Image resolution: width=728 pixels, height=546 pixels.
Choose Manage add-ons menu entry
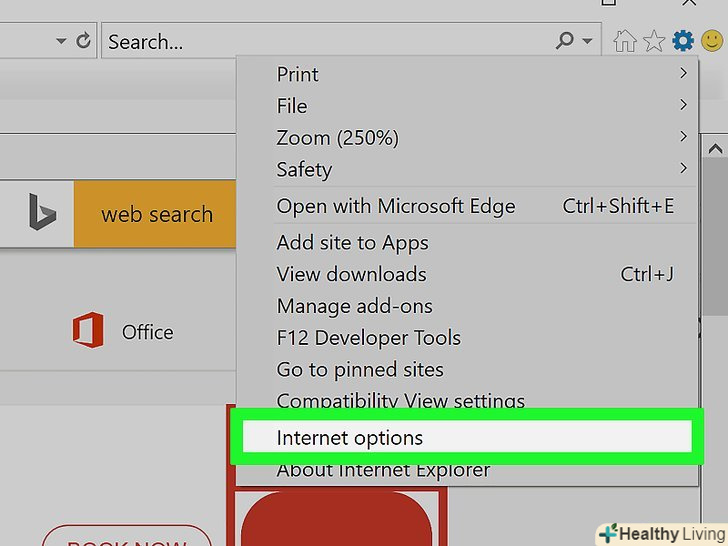(354, 306)
